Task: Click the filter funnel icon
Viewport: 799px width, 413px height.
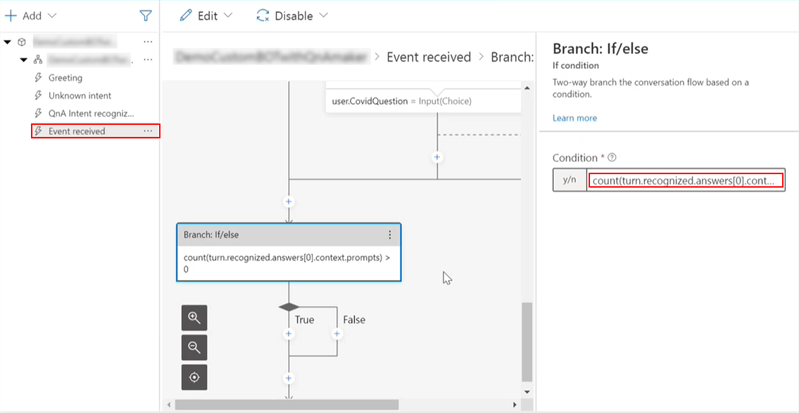Action: pyautogui.click(x=146, y=16)
